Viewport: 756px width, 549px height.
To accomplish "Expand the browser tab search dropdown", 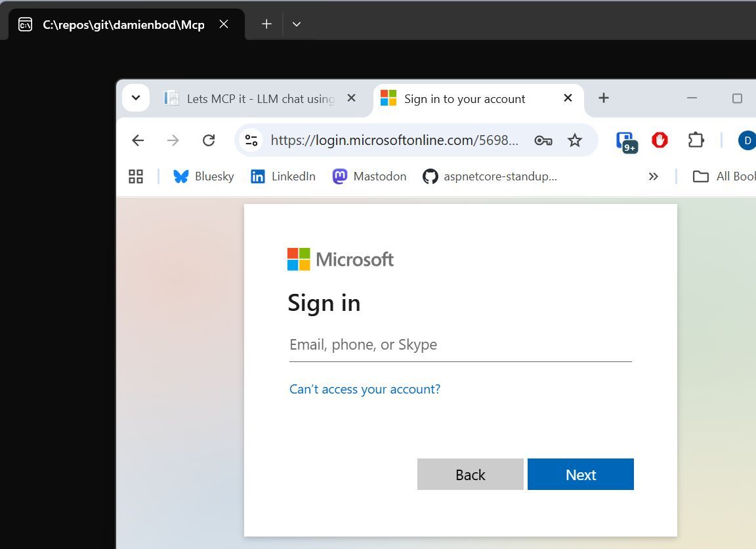I will pyautogui.click(x=136, y=98).
